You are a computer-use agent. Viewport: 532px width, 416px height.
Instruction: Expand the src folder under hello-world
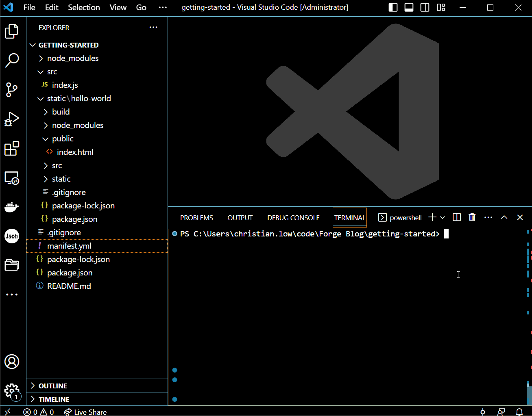pos(97,165)
